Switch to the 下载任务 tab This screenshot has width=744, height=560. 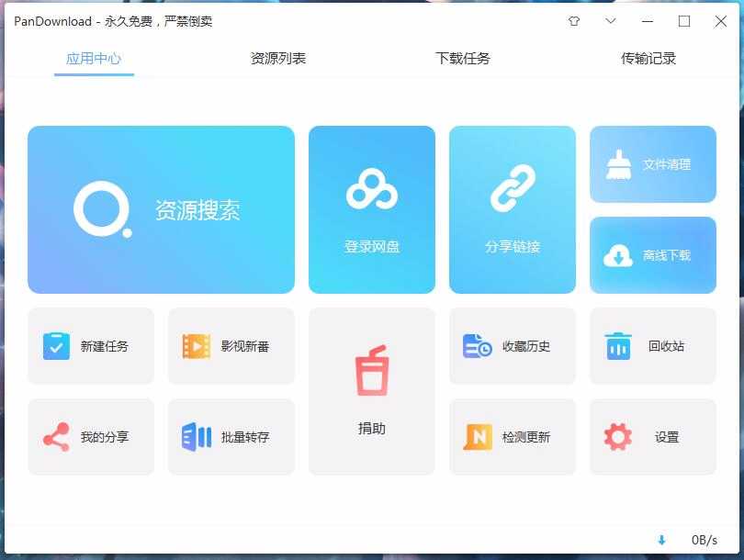coord(463,59)
